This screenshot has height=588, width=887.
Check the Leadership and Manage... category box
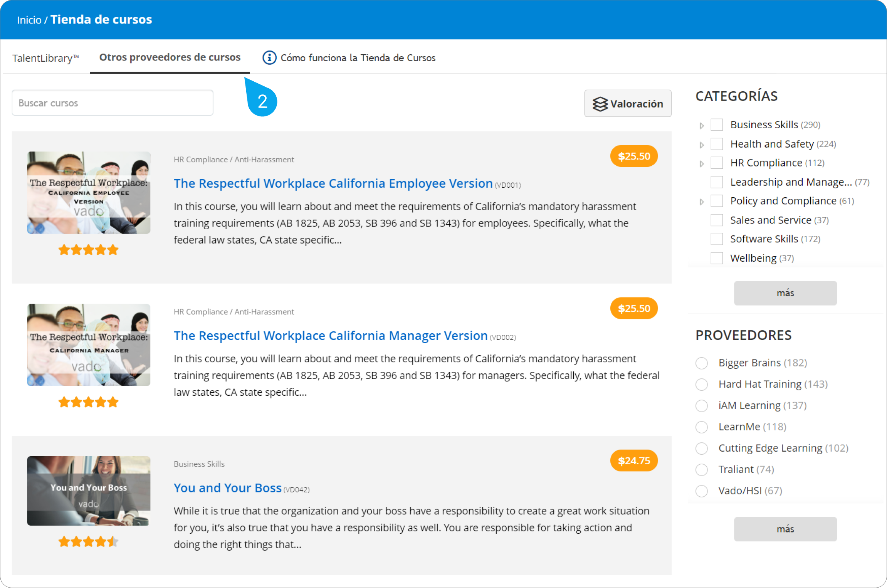point(717,182)
